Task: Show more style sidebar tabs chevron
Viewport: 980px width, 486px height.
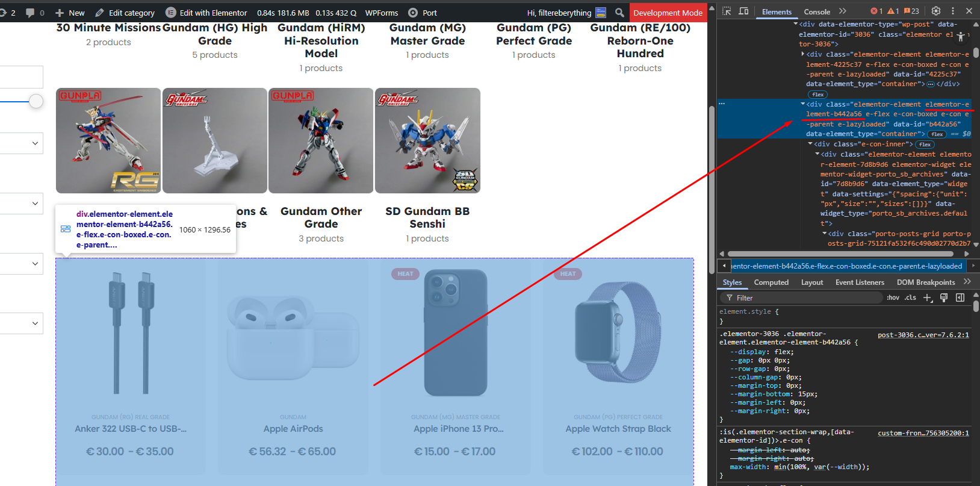Action: click(x=967, y=282)
